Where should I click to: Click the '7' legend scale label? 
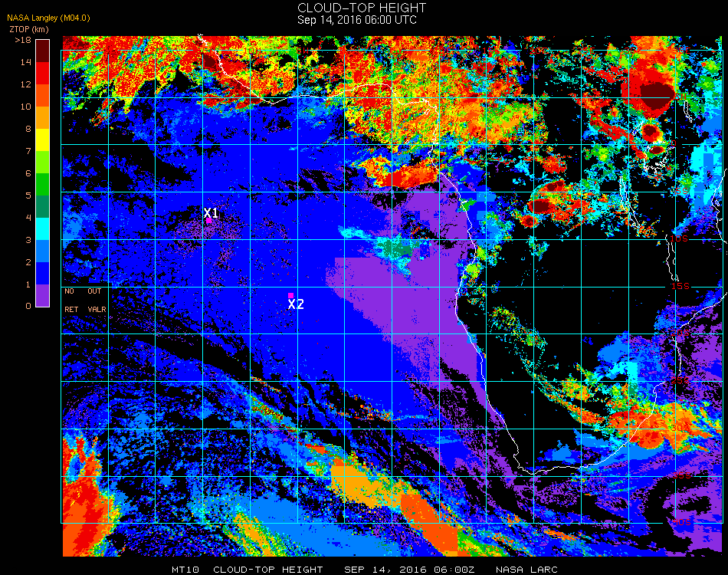coord(28,151)
